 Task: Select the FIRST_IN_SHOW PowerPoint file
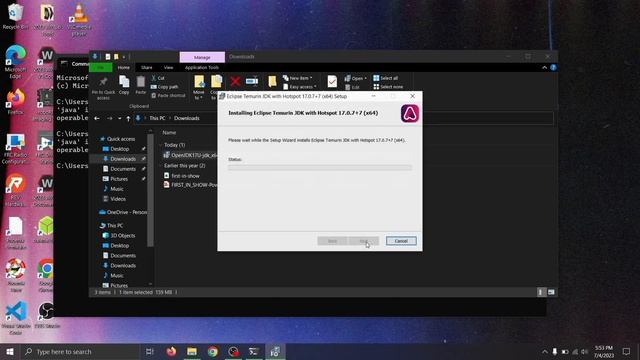(x=190, y=185)
